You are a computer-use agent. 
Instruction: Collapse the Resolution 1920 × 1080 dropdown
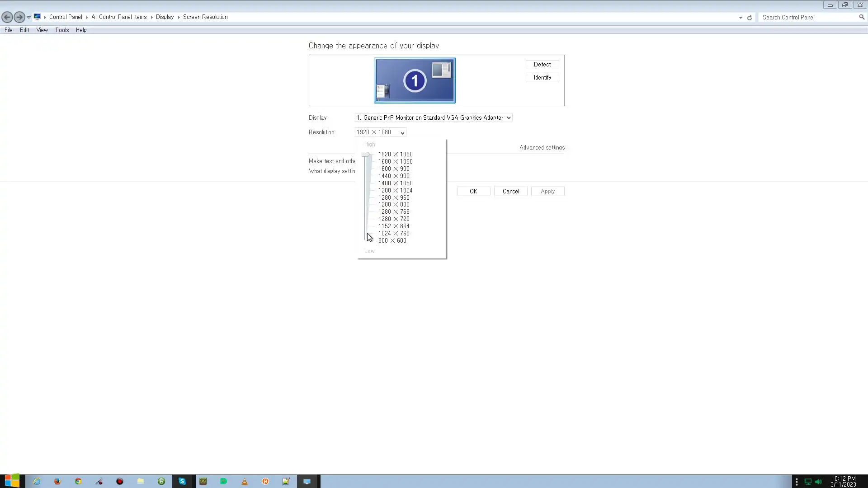pos(380,132)
